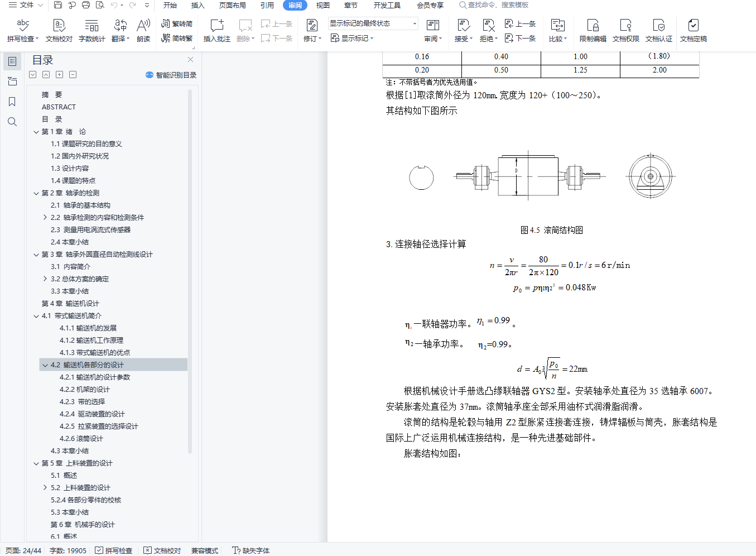
Task: Switch to the 开始 tab
Action: 170,5
